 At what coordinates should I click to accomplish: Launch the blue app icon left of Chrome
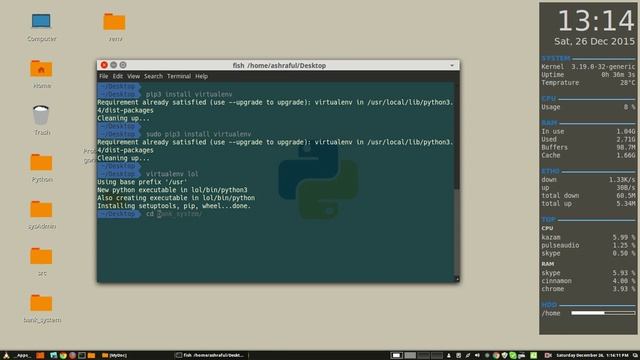(x=53, y=356)
